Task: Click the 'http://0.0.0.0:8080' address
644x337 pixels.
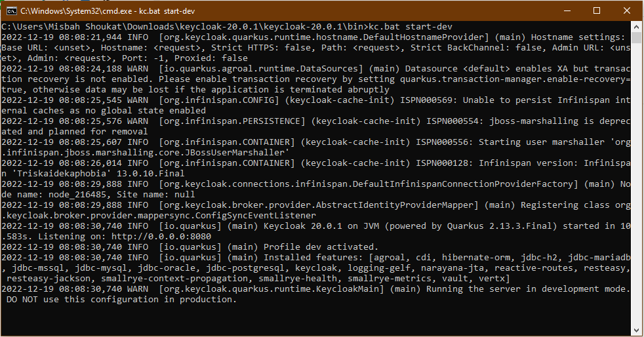Action: click(x=161, y=237)
